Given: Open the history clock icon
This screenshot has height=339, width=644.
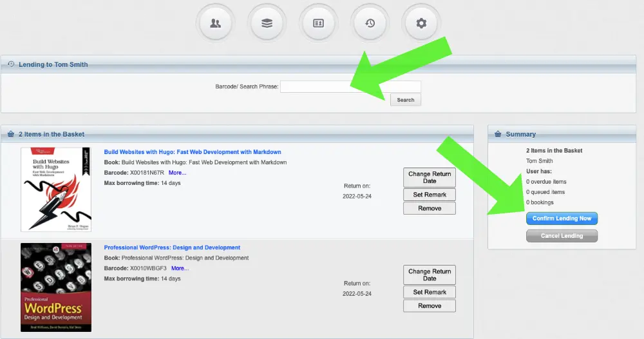Looking at the screenshot, I should (x=370, y=23).
